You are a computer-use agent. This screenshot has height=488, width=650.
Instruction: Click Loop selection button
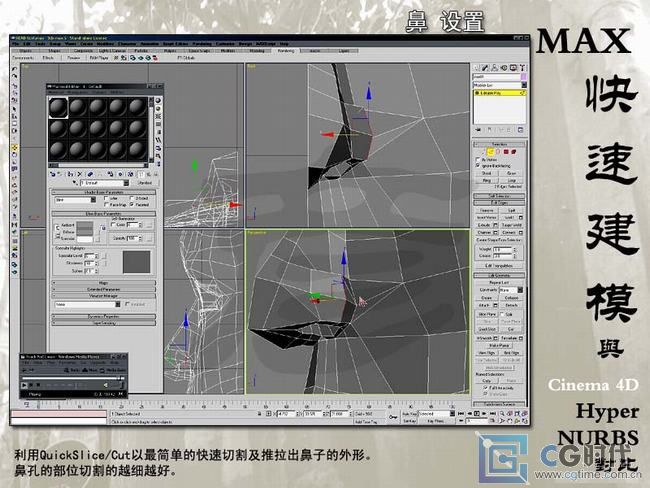point(512,180)
